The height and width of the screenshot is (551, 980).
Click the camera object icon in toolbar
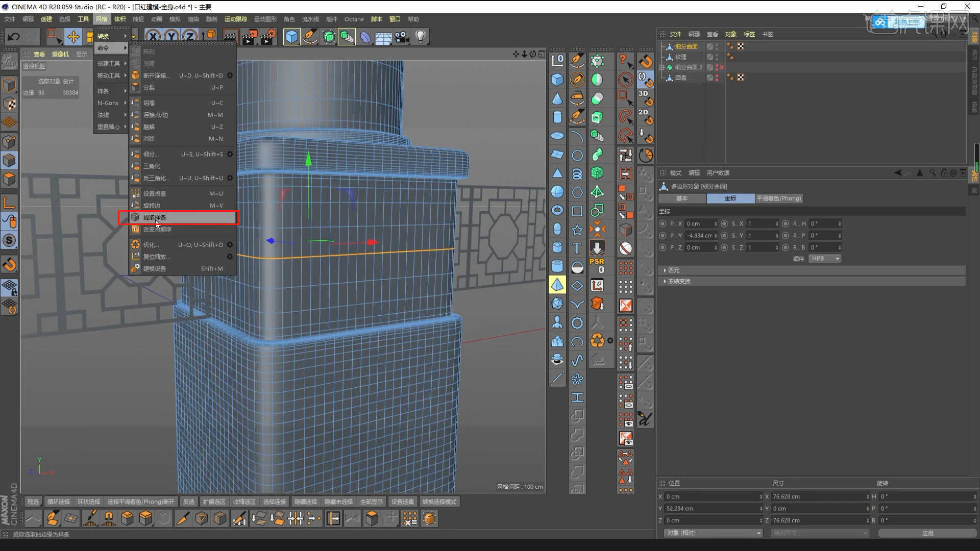pos(402,37)
